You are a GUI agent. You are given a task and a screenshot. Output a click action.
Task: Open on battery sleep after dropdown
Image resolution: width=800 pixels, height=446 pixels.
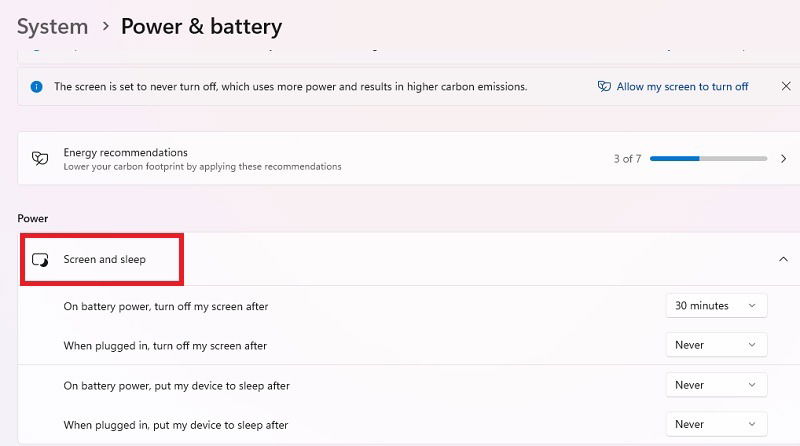point(716,385)
